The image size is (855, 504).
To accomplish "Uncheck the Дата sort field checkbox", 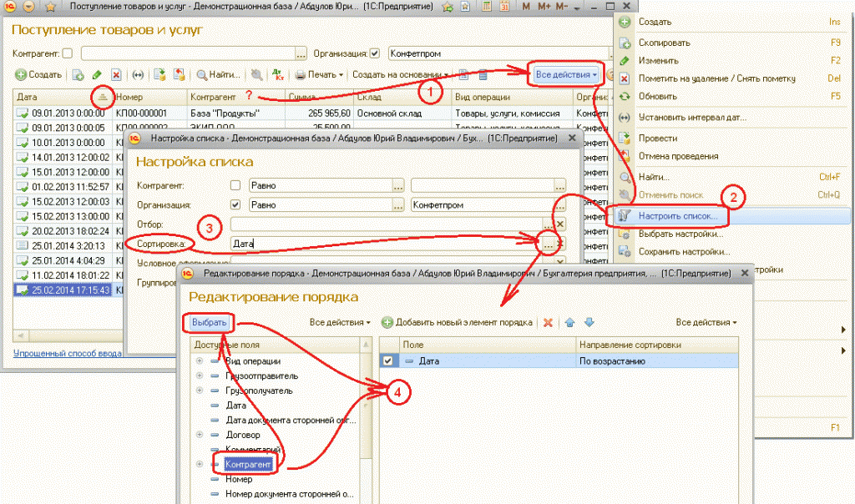I will pyautogui.click(x=387, y=361).
